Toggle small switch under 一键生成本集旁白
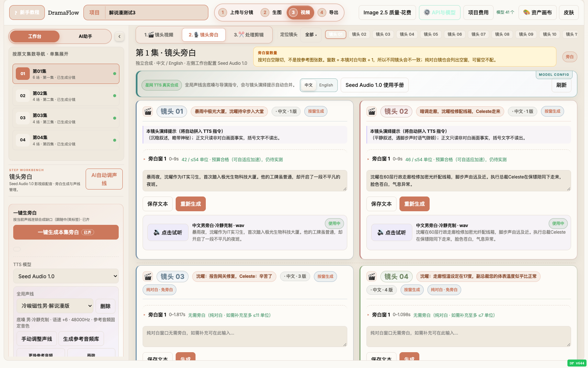 (x=17, y=249)
